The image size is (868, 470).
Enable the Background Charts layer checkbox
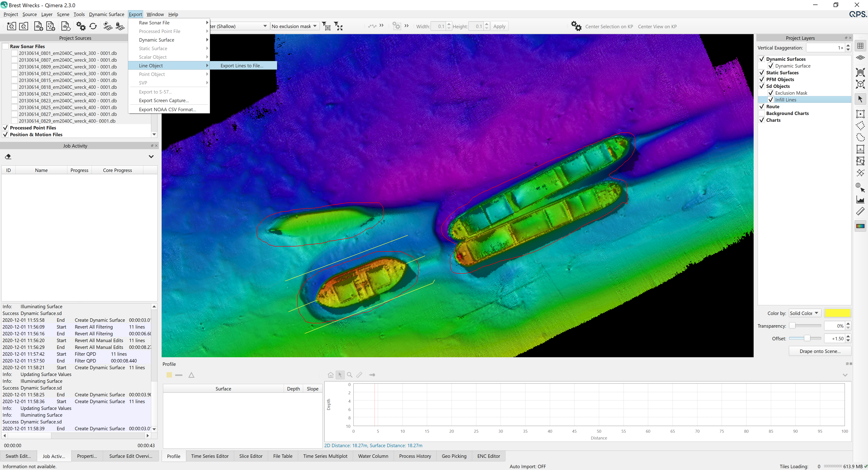pos(762,113)
